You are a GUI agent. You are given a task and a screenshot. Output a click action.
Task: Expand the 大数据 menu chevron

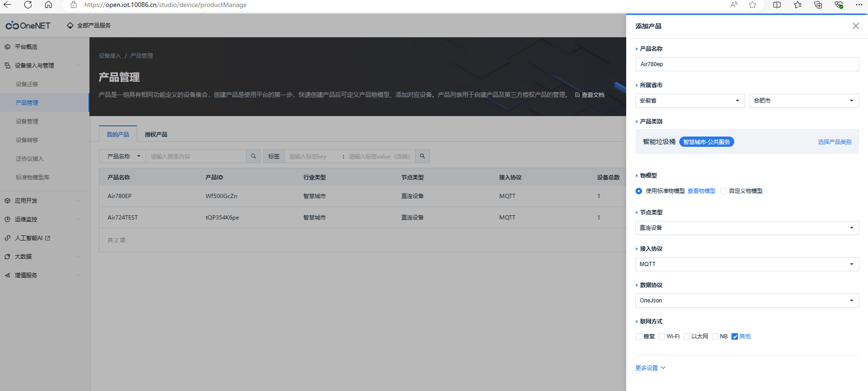coord(78,256)
